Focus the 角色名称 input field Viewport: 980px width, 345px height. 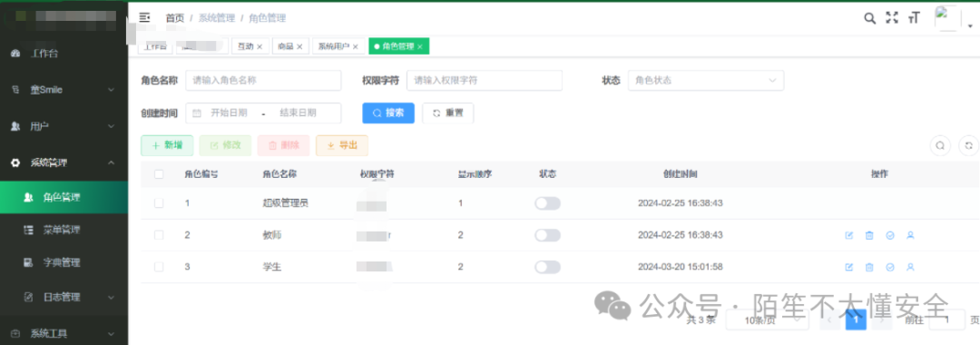coord(263,80)
